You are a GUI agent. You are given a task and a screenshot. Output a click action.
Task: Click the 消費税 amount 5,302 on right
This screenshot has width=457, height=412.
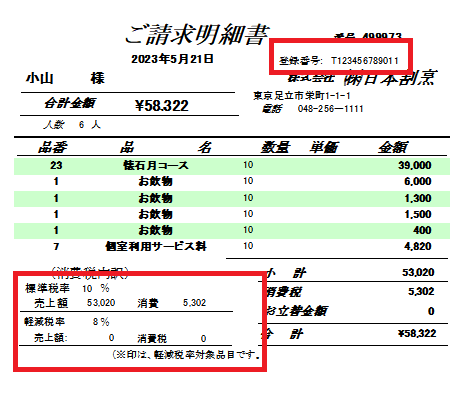pyautogui.click(x=421, y=292)
